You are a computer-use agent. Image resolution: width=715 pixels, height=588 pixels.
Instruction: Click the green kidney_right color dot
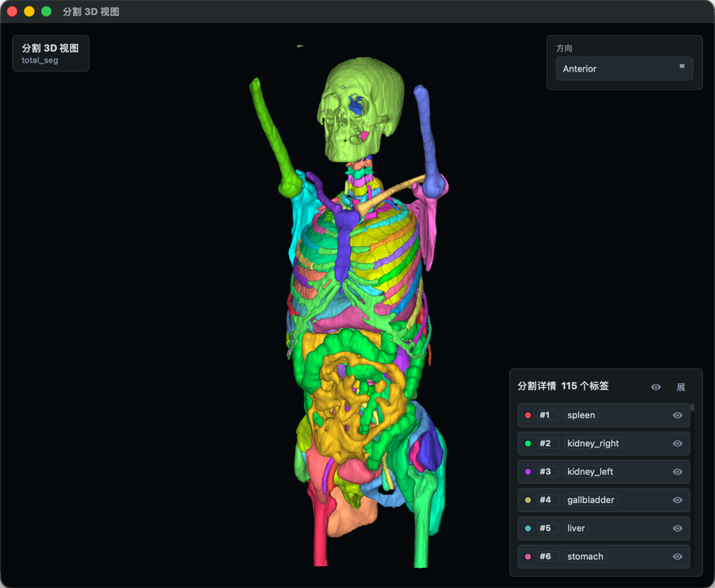tap(528, 444)
